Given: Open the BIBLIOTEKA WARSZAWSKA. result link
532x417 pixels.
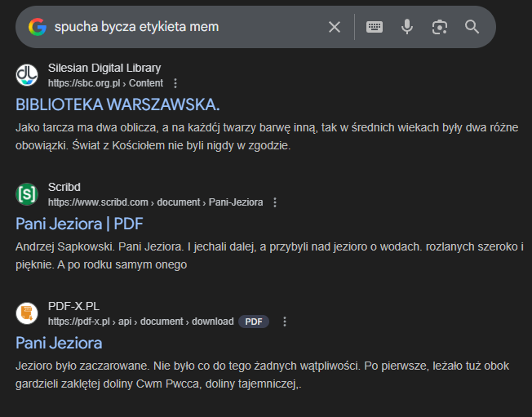Looking at the screenshot, I should [x=117, y=104].
